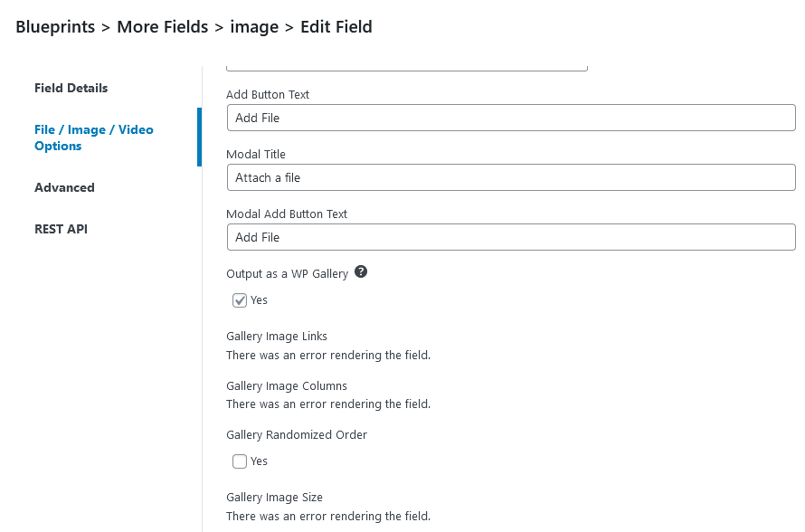Open More Fields from the breadcrumb trail

(162, 27)
